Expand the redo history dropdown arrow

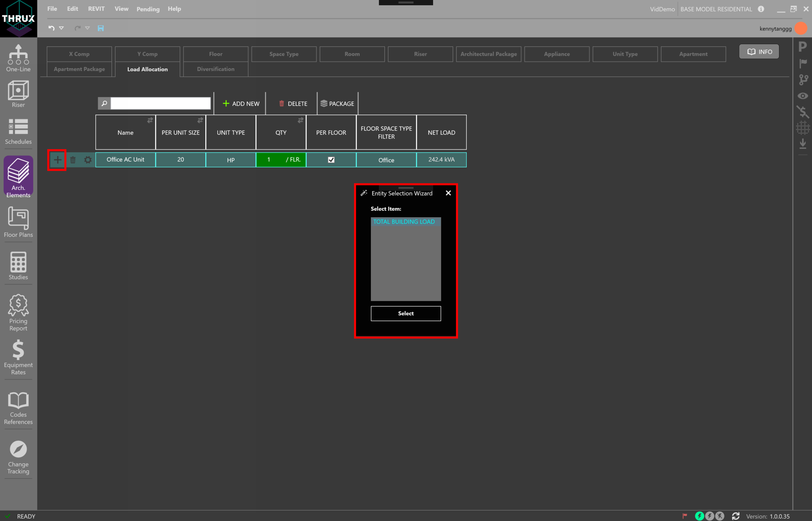87,28
